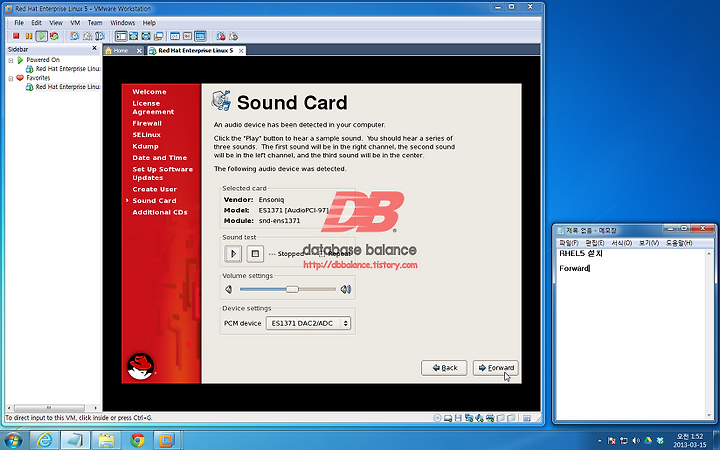The image size is (720, 450).
Task: Click the green Power On toolbar button
Action: click(41, 36)
